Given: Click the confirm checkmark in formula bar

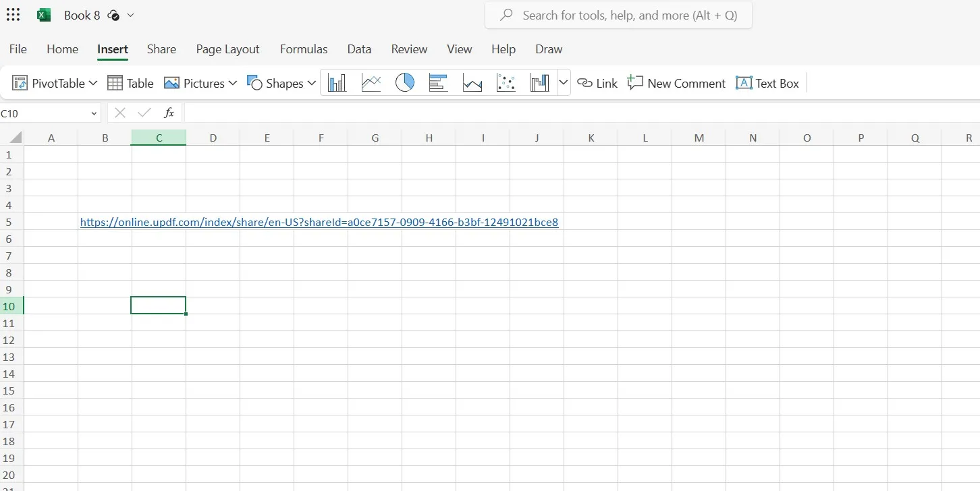Looking at the screenshot, I should pyautogui.click(x=144, y=113).
